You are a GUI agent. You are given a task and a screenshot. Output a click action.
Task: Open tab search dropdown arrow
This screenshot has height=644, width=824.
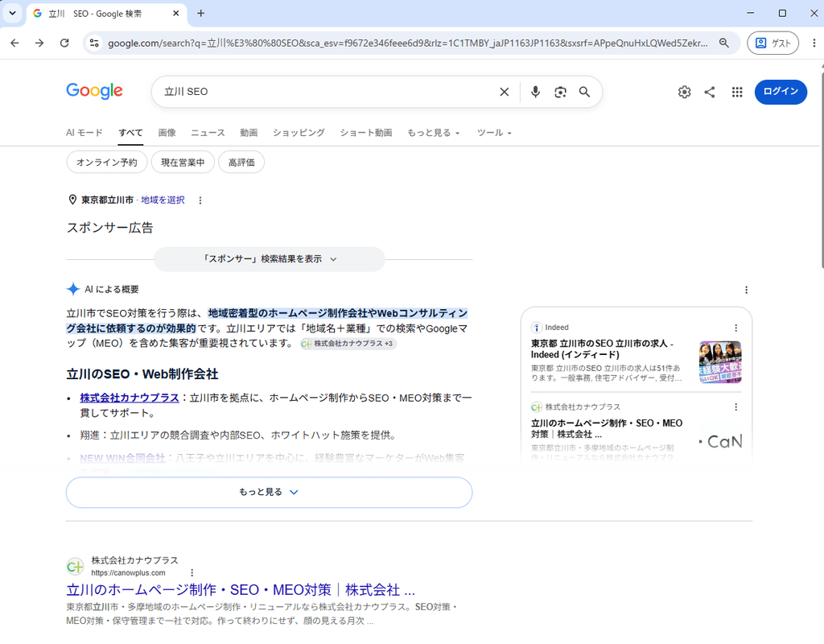point(12,13)
